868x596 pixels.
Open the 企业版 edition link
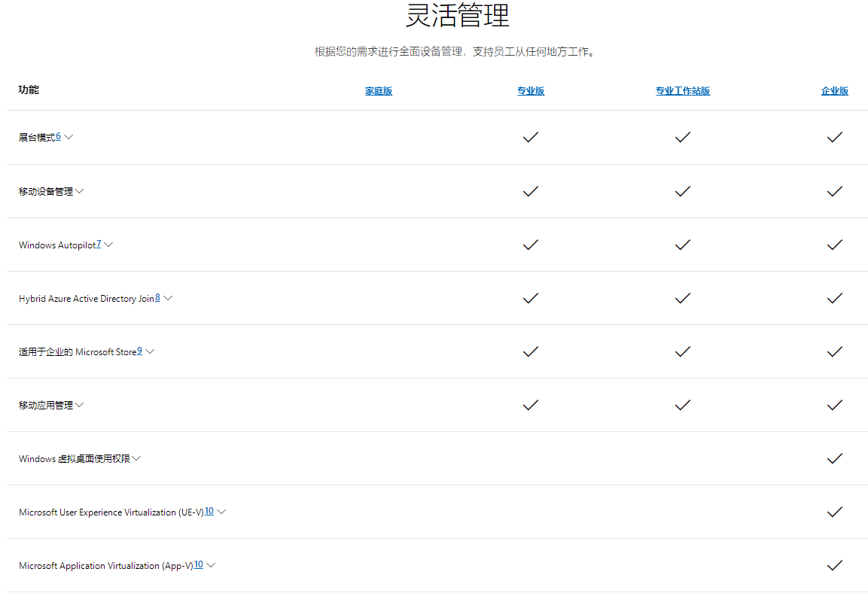(x=835, y=91)
